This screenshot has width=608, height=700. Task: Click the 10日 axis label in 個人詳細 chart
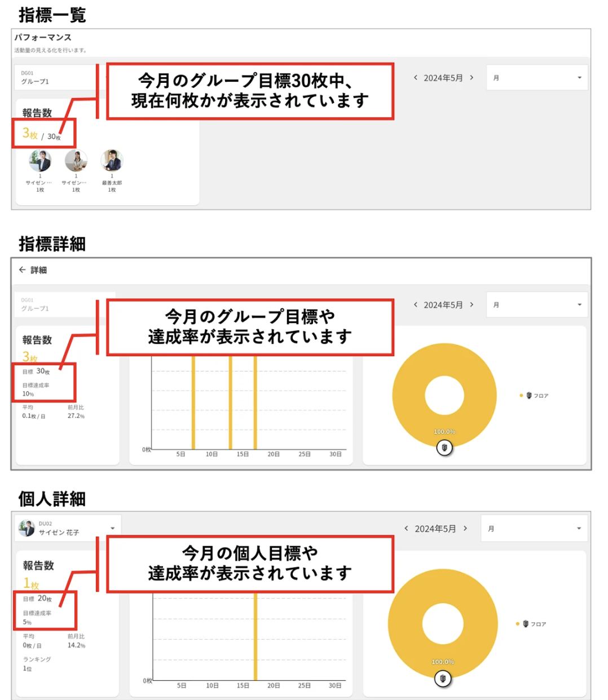click(x=212, y=686)
